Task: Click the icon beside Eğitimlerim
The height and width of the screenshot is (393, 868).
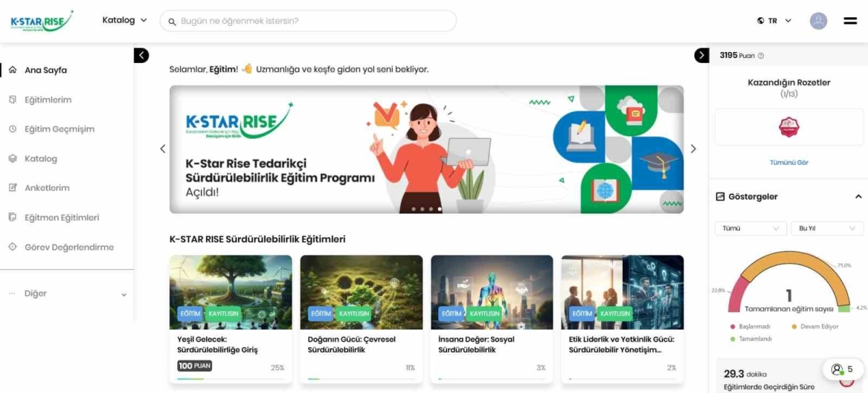Action: point(12,100)
